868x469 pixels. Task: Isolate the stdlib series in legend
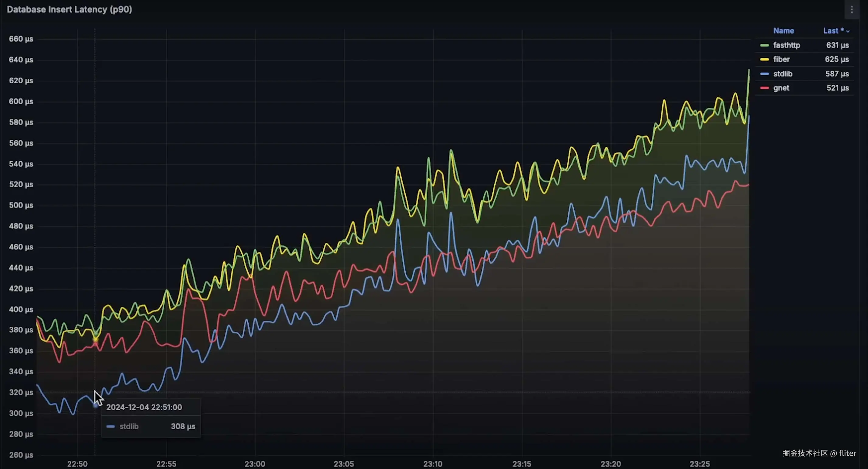782,74
